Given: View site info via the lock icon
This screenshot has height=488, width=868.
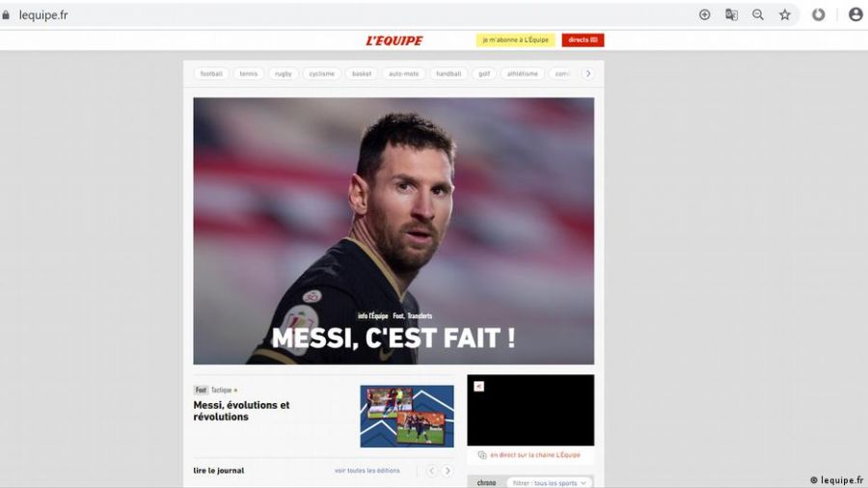Looking at the screenshot, I should [x=6, y=14].
